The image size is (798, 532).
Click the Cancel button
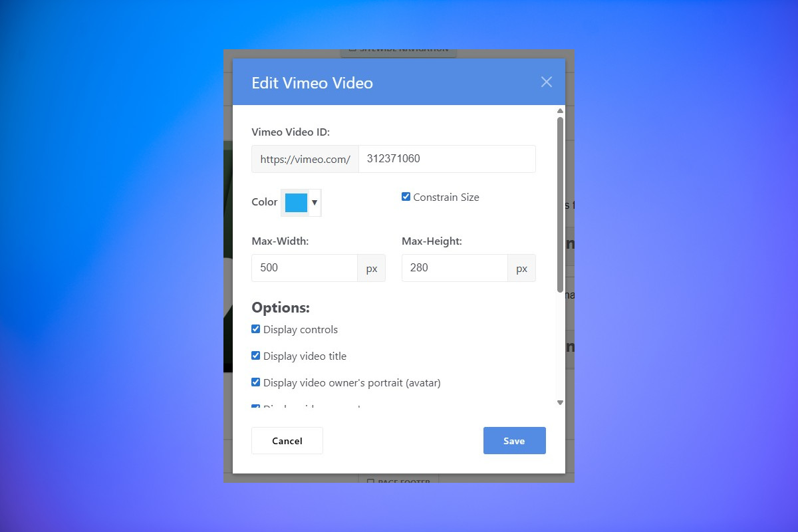coord(287,441)
